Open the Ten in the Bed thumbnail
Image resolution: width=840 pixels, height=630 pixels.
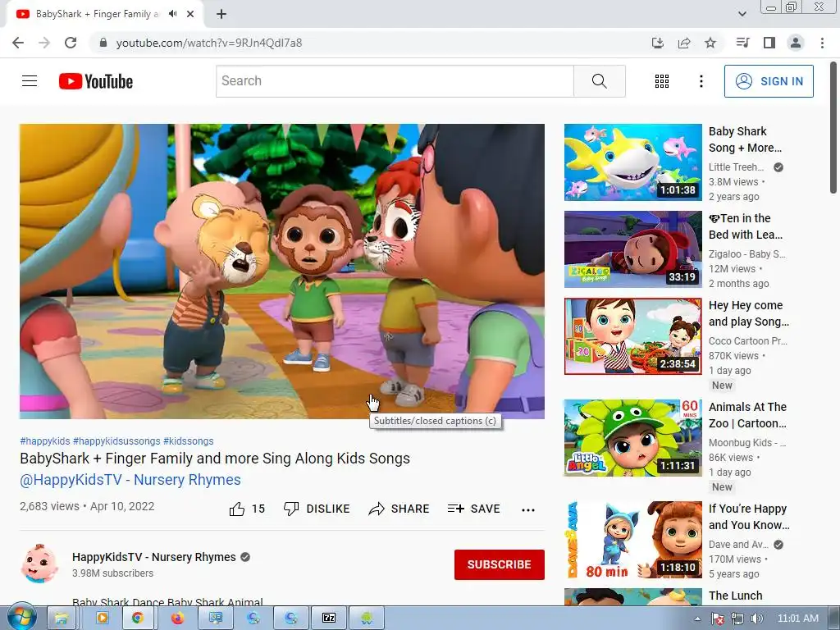(632, 249)
